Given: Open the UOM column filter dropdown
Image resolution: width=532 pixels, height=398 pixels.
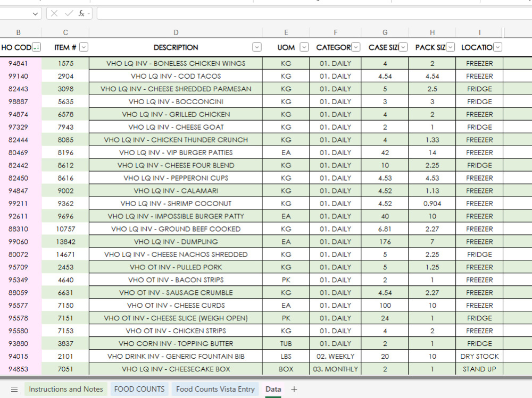Looking at the screenshot, I should pyautogui.click(x=304, y=47).
